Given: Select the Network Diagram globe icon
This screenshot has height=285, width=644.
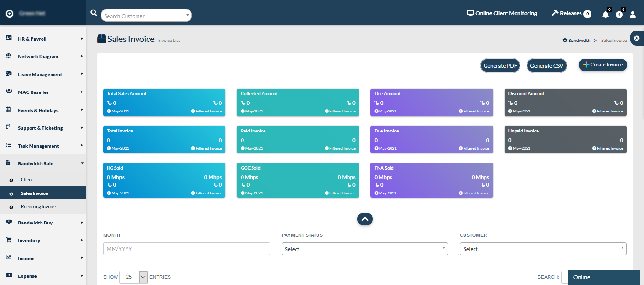Looking at the screenshot, I should click(x=8, y=56).
